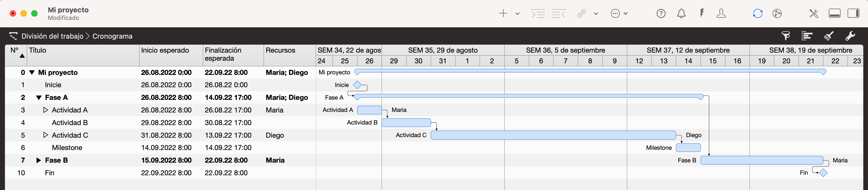Click the style brush icon in the view bar
The image size is (868, 190).
point(829,36)
